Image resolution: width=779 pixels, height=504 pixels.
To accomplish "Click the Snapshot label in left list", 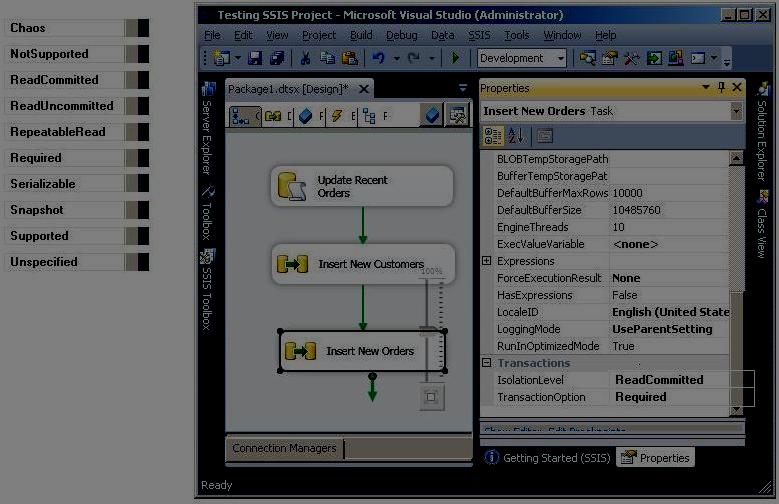I will 37,210.
